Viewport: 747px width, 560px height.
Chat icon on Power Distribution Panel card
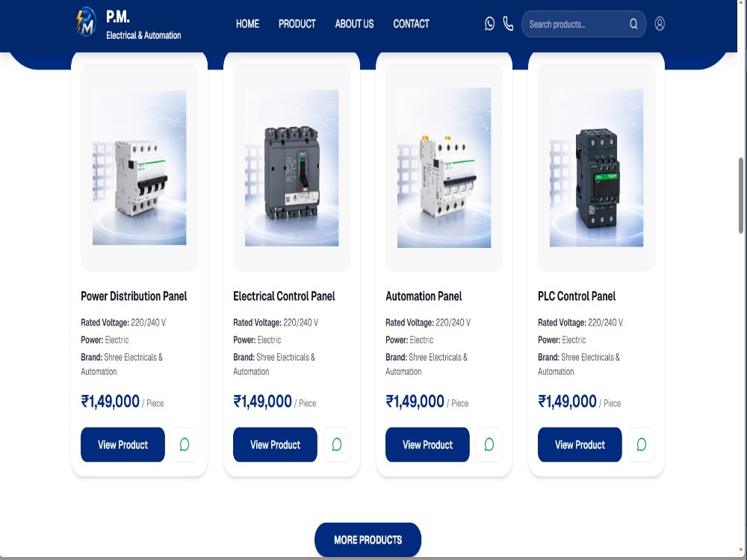point(185,444)
